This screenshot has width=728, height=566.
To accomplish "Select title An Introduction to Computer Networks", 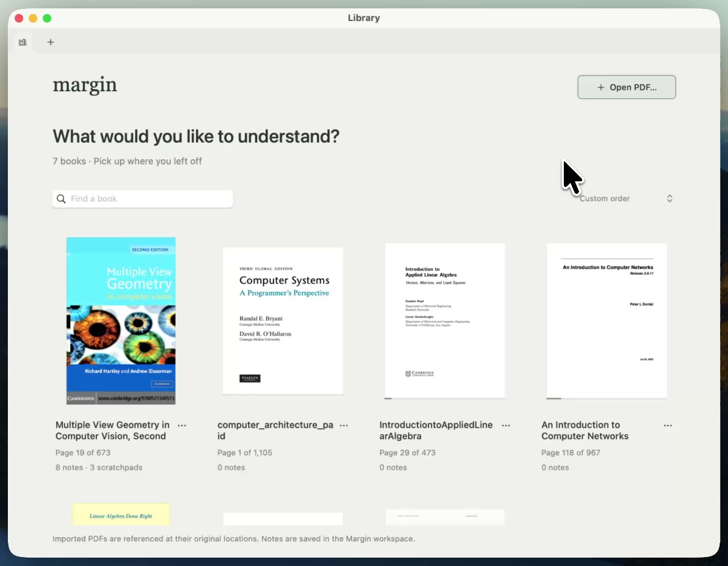I will coord(585,430).
